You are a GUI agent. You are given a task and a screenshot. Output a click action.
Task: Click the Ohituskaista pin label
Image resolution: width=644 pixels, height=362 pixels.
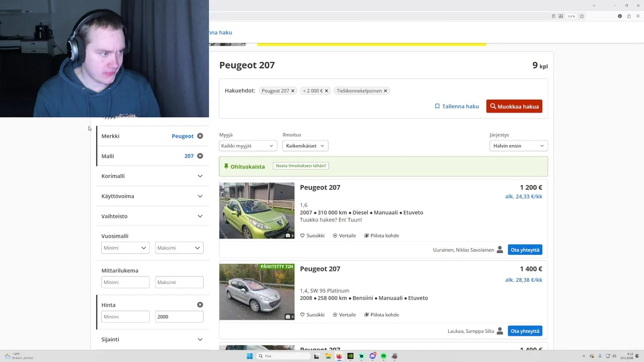(x=244, y=166)
